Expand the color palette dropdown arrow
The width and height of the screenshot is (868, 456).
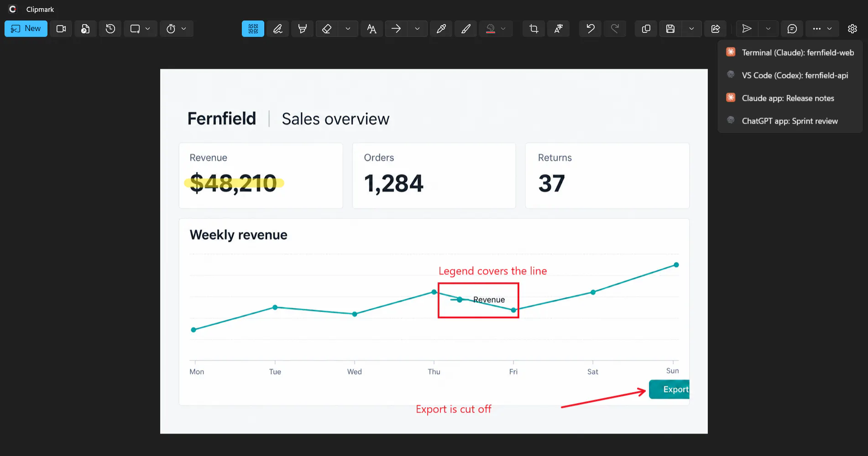[503, 29]
